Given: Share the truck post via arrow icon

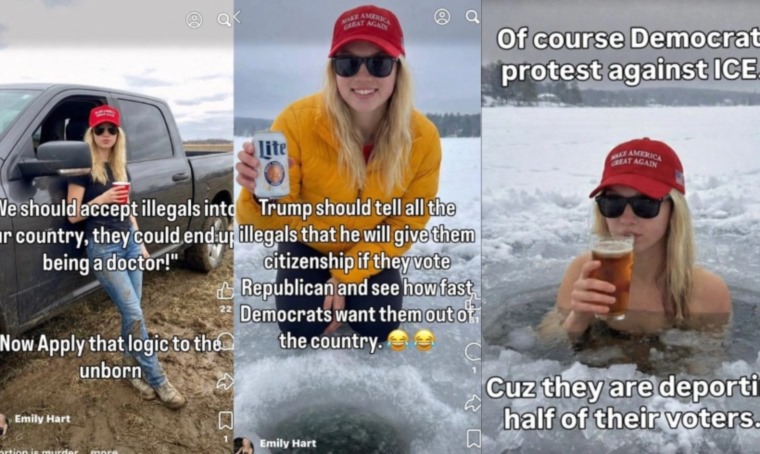Looking at the screenshot, I should (x=225, y=381).
